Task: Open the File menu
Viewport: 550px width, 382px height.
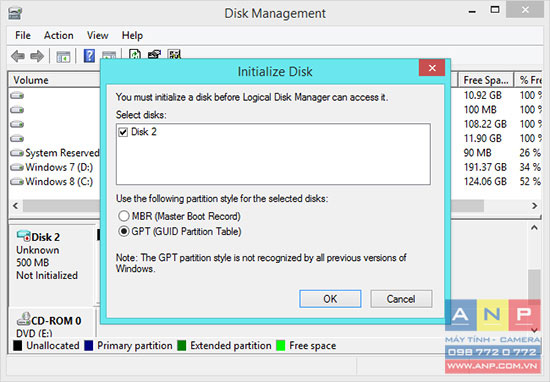Action: click(x=23, y=35)
